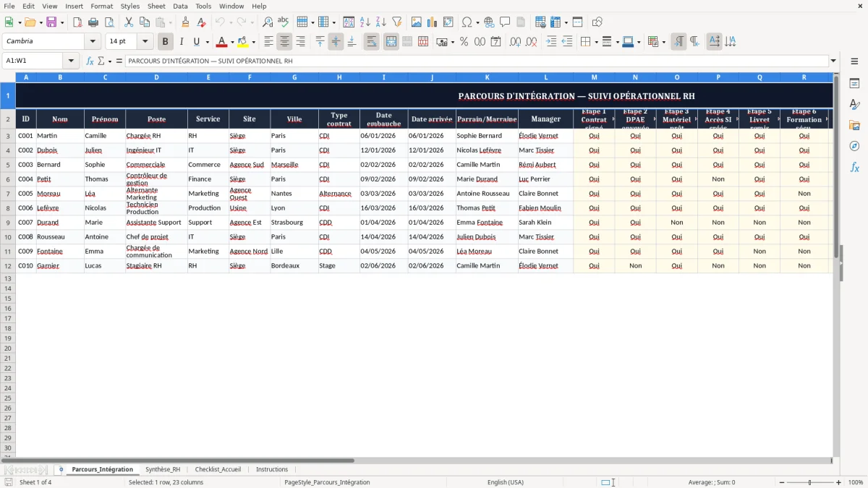
Task: Open the borders dropdown arrow
Action: pos(596,42)
